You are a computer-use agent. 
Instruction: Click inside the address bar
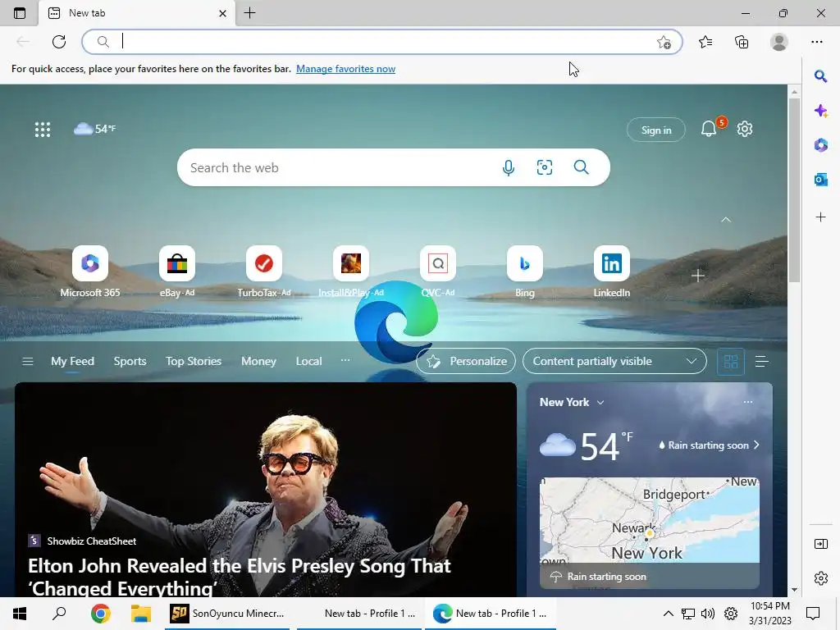pyautogui.click(x=381, y=42)
